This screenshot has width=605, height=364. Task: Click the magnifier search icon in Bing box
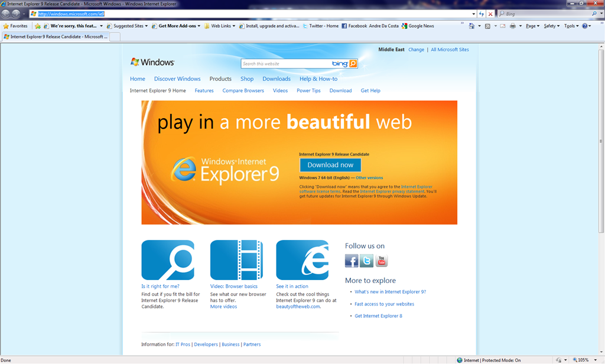(594, 14)
